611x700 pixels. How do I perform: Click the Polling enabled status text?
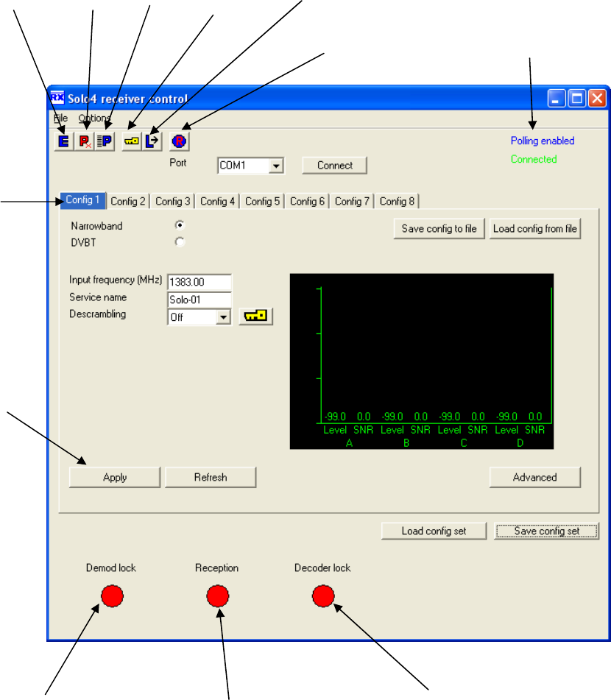543,141
